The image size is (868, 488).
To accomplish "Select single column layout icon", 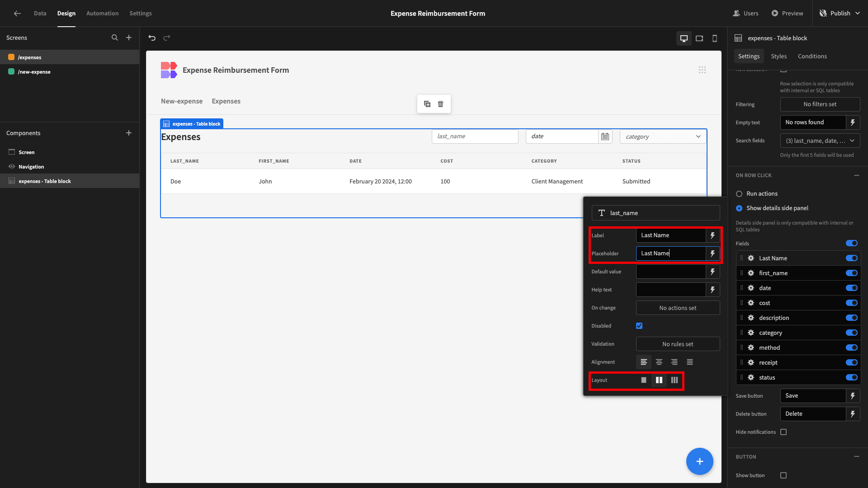I will point(644,380).
